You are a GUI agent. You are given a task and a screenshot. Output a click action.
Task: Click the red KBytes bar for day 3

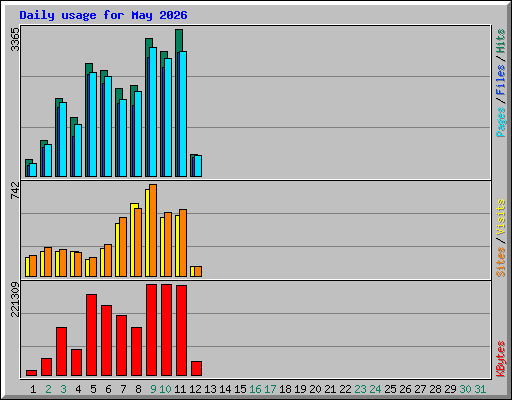point(61,352)
